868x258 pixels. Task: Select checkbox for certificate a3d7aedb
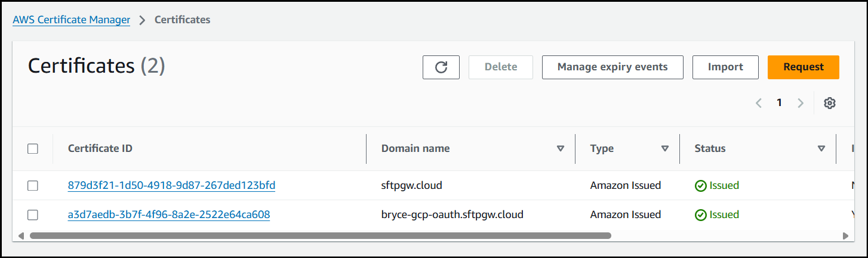[x=33, y=215]
